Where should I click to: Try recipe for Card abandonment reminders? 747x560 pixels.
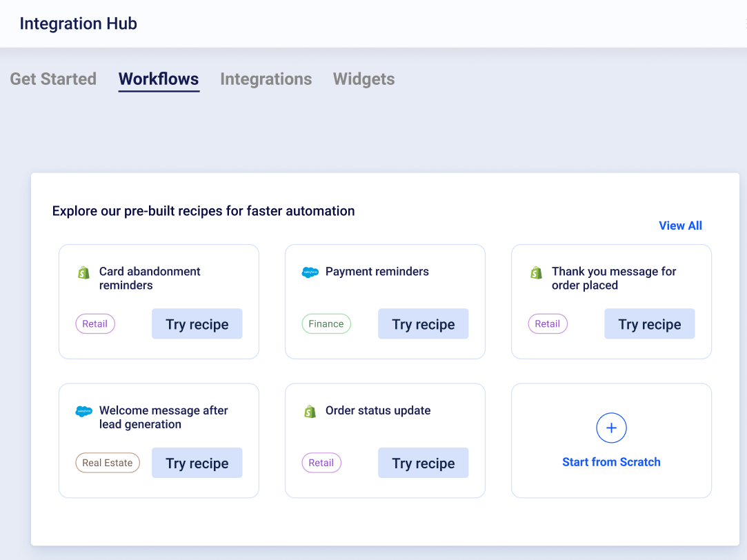(197, 324)
